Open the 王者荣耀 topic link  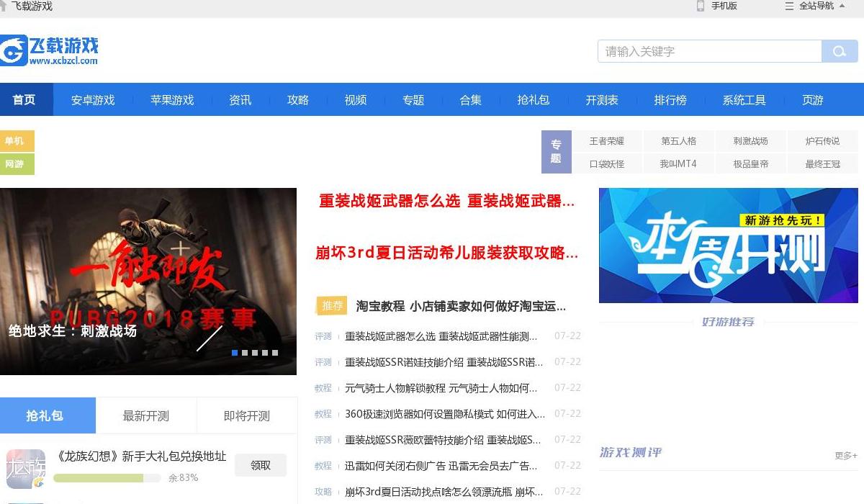coord(606,141)
